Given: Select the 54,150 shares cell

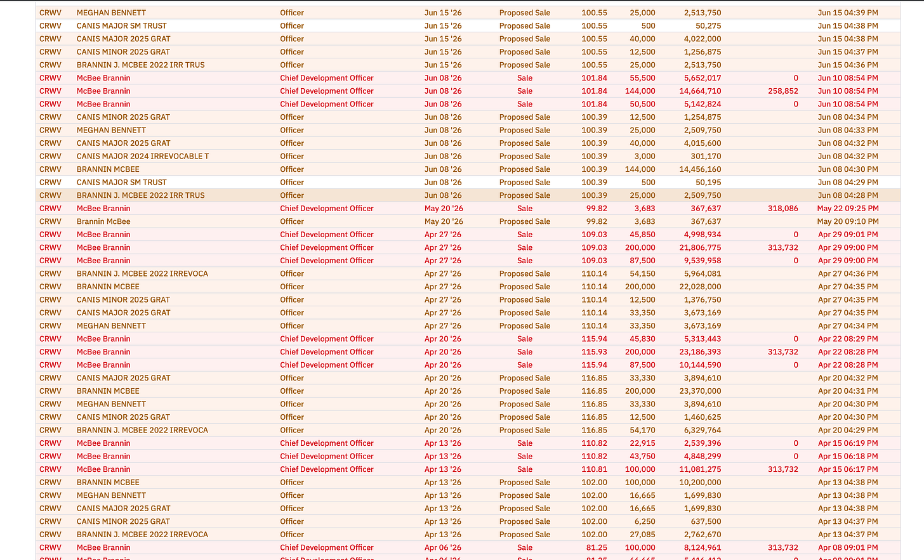Looking at the screenshot, I should 642,273.
